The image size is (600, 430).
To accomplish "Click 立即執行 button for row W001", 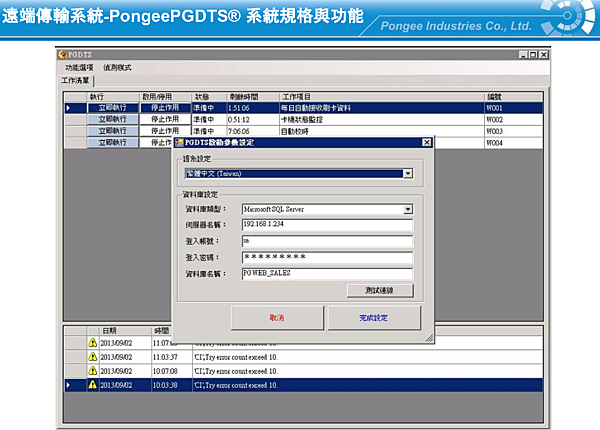I will click(112, 108).
